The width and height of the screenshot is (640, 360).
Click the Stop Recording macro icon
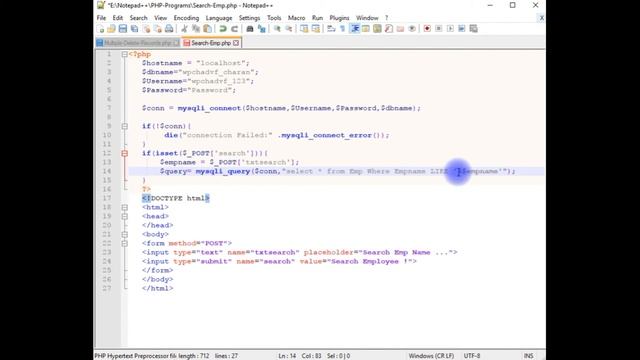(x=439, y=29)
